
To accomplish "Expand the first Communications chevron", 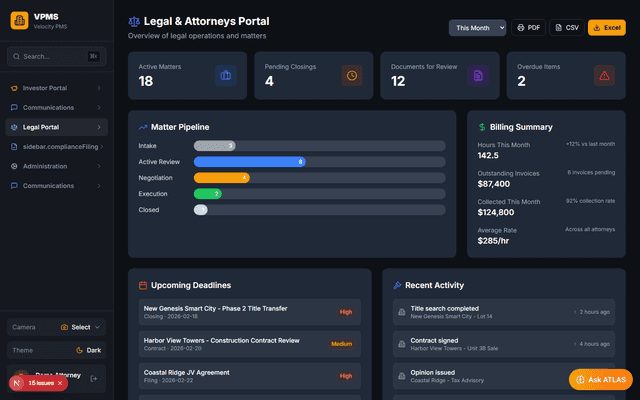I will coord(99,108).
